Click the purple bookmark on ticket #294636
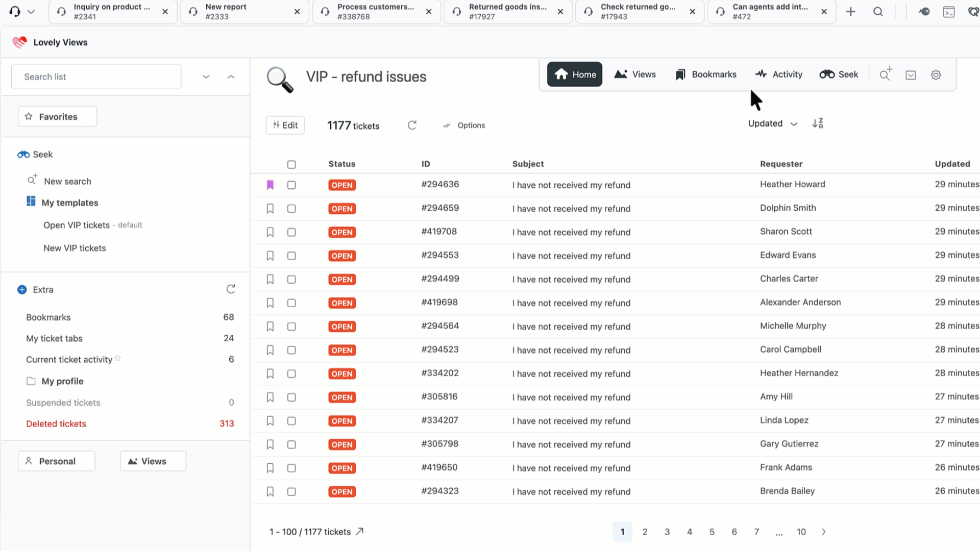 point(270,185)
